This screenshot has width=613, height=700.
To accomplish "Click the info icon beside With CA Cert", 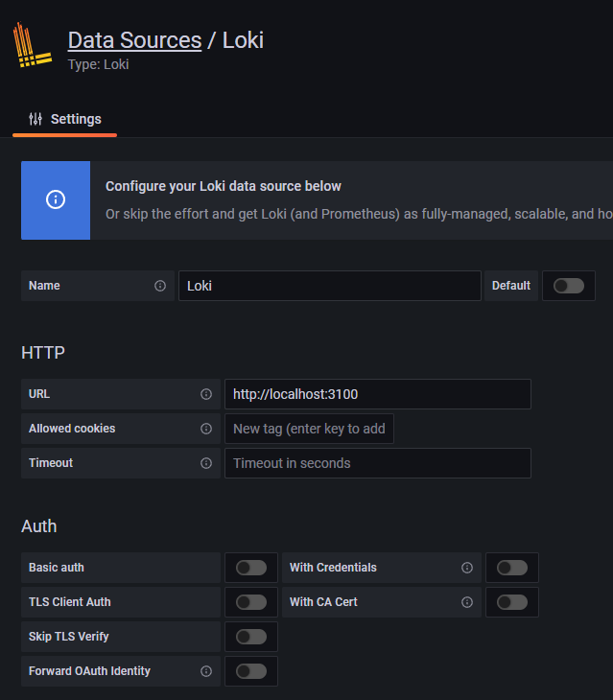I will coord(467,602).
